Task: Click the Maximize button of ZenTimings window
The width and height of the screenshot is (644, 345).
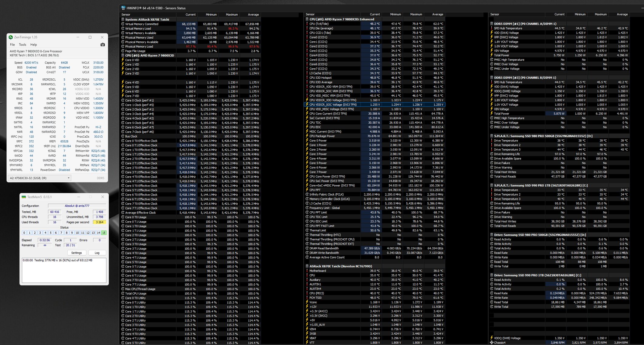Action: 90,37
